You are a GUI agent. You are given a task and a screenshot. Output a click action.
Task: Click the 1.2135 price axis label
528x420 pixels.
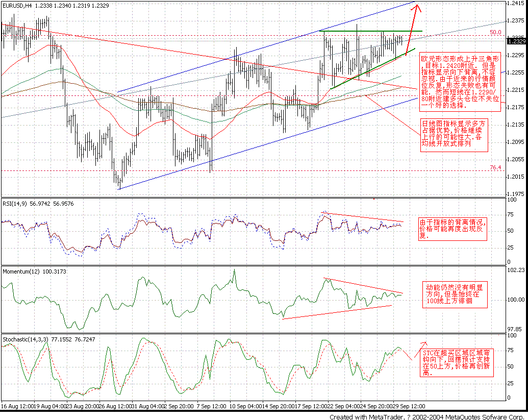click(517, 125)
